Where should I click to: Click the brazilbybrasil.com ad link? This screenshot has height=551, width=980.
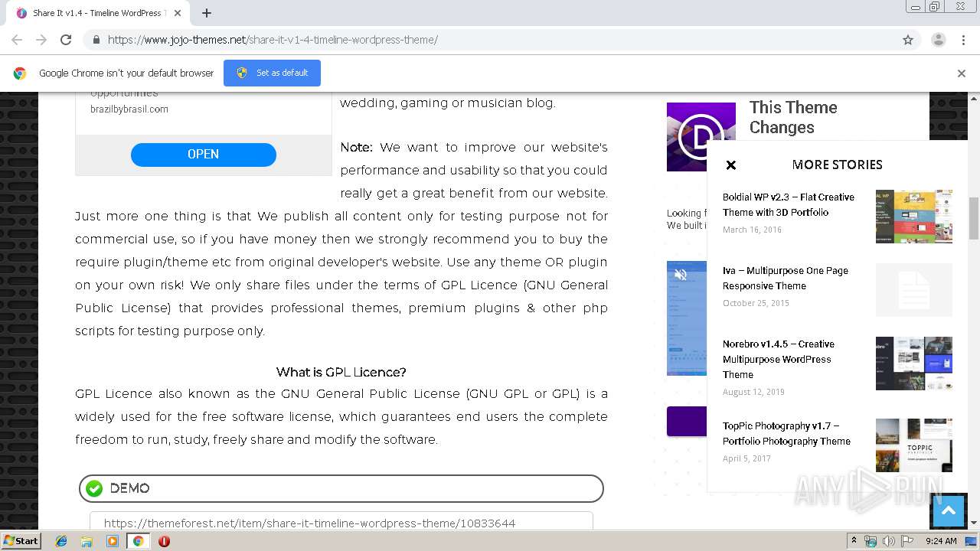coord(129,109)
